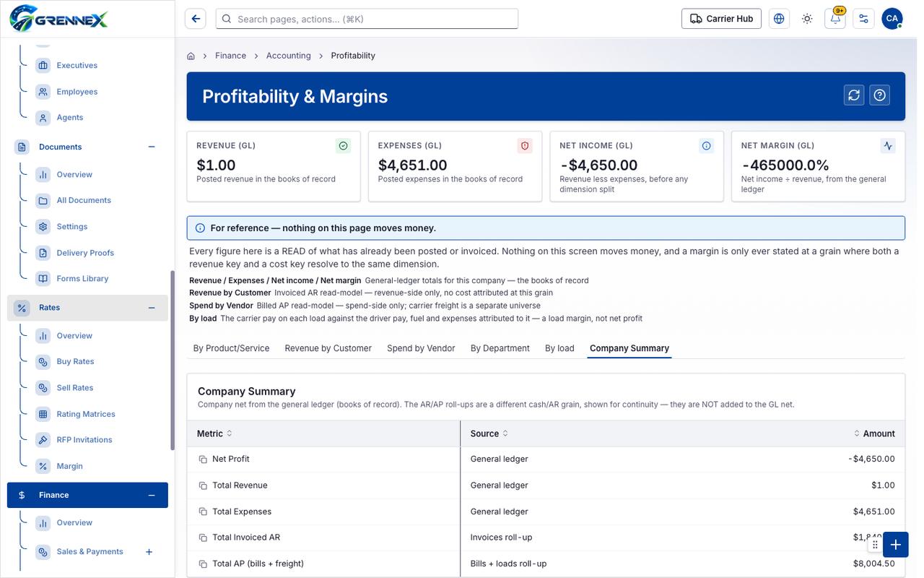Go to Finance in the breadcrumb

coord(230,56)
